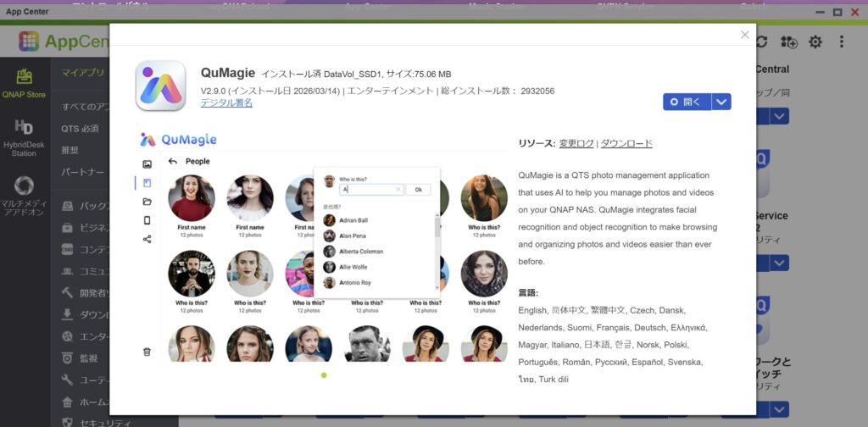Screen dimensions: 868x427
Task: Open QuMagie with the 開く button
Action: click(687, 102)
